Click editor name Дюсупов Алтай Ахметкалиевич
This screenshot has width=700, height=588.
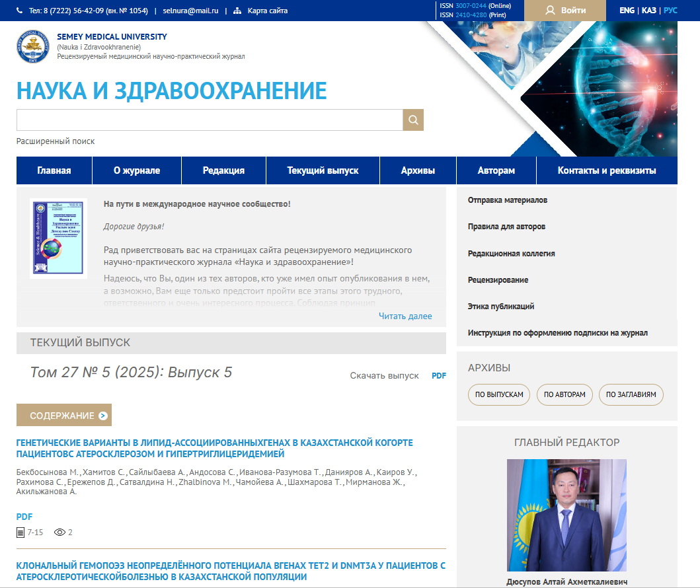coord(566,582)
